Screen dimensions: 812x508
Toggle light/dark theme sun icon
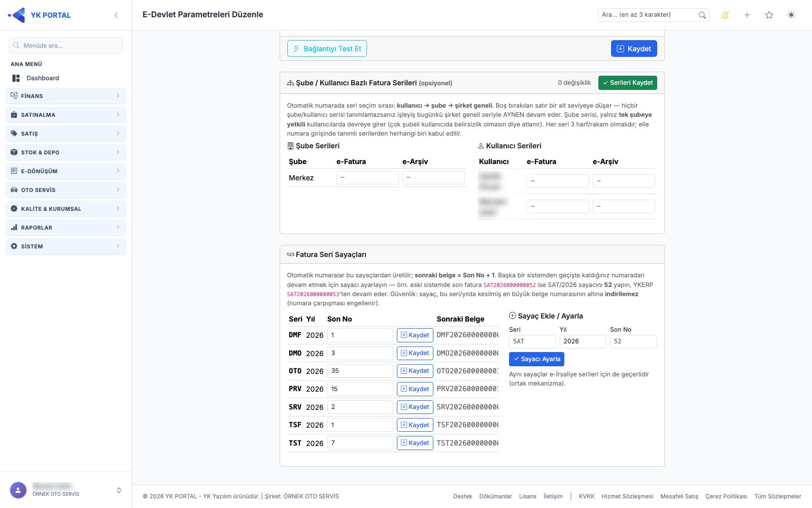(791, 15)
